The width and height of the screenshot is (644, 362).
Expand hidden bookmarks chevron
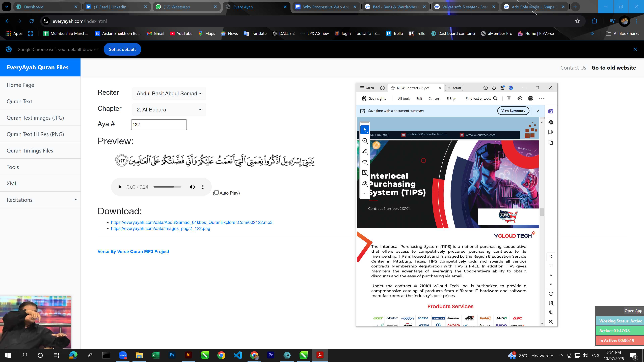click(592, 34)
